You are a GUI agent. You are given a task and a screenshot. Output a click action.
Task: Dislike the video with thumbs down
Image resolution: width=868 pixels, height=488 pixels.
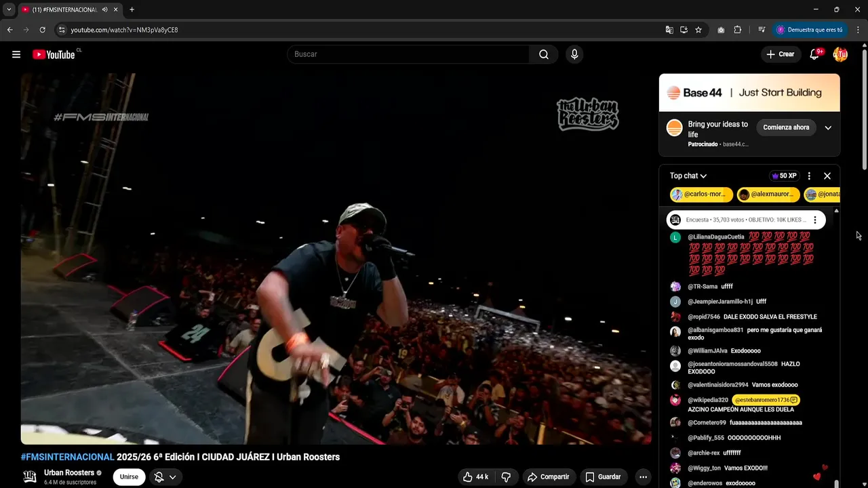pyautogui.click(x=506, y=477)
